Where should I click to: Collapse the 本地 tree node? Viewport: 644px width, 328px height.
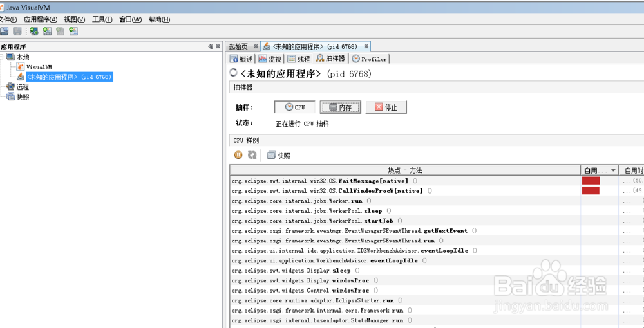(x=1, y=57)
